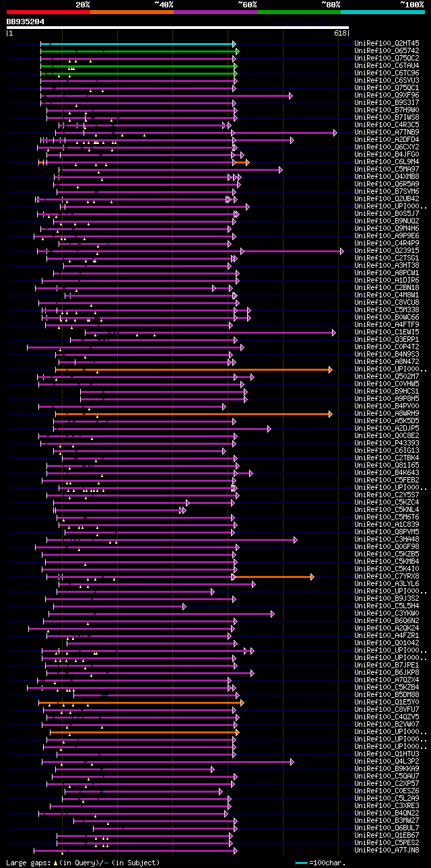Click the cyan ~100% identity legend segment
The image size is (431, 868).
coord(383,11)
